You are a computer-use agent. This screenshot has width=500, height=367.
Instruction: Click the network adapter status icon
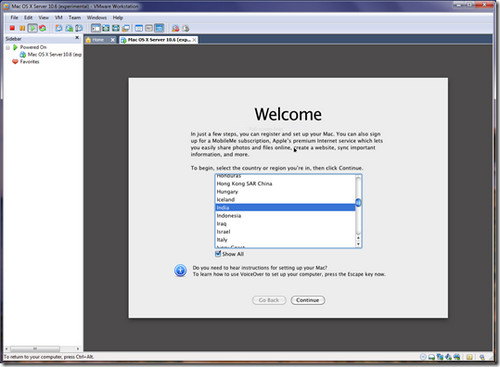(x=440, y=357)
